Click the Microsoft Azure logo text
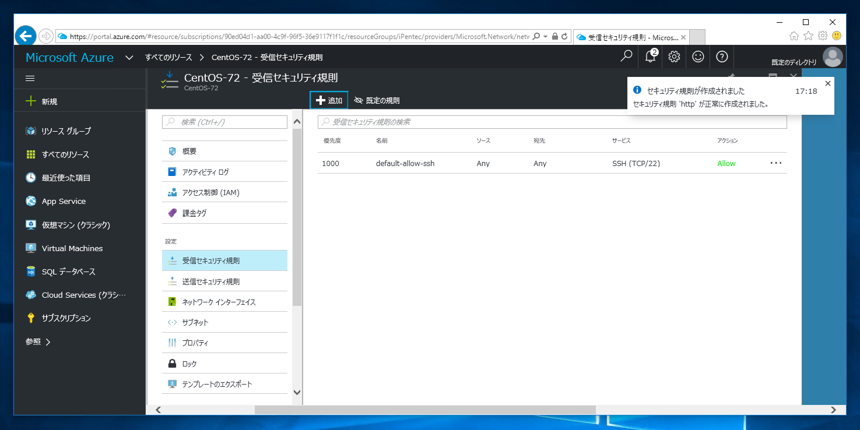The width and height of the screenshot is (860, 430). (70, 57)
